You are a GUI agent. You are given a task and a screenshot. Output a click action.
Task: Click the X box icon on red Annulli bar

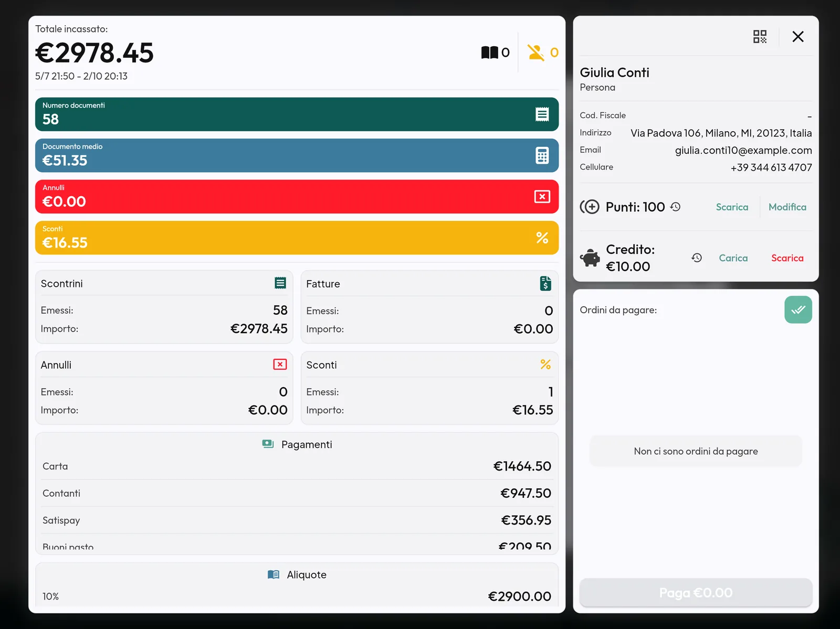[542, 197]
